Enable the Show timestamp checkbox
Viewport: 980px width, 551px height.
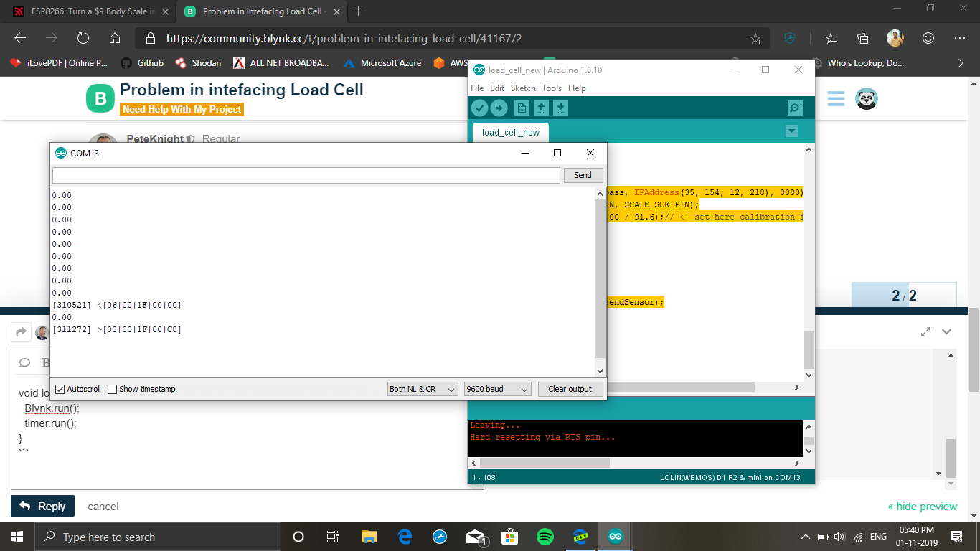tap(112, 389)
